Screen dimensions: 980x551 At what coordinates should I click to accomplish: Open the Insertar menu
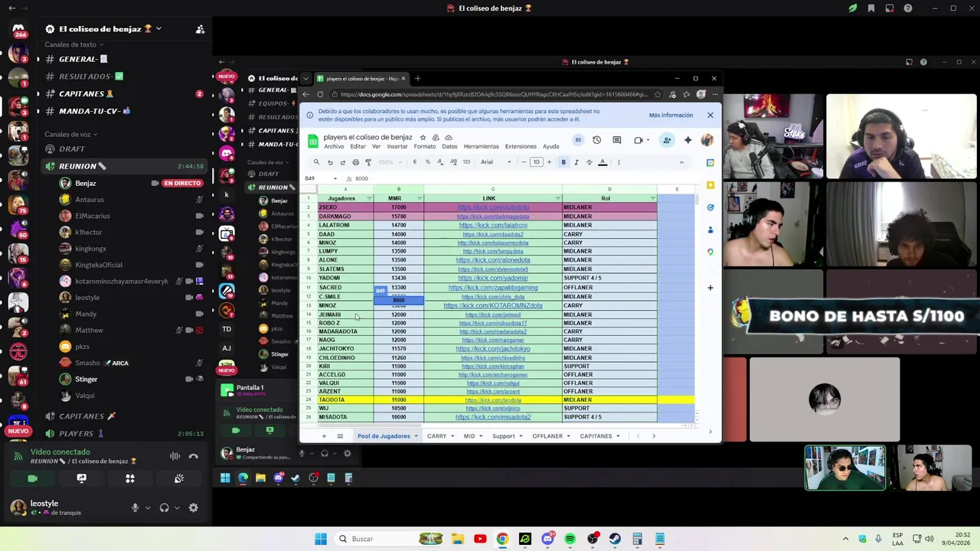397,147
